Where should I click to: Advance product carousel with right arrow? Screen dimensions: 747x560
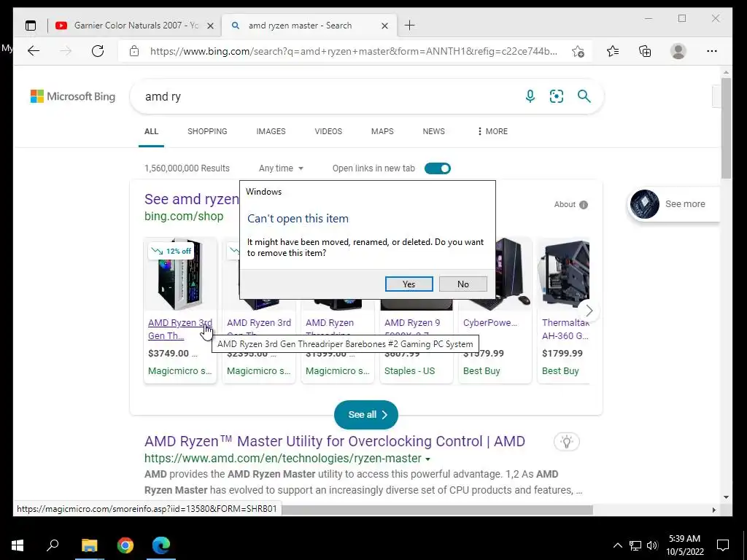[x=589, y=311]
